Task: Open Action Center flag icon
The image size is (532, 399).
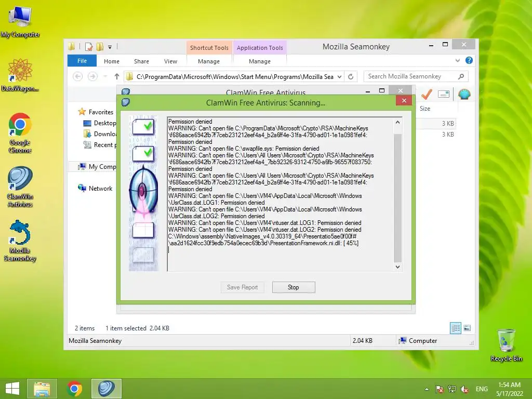Action: tap(440, 389)
